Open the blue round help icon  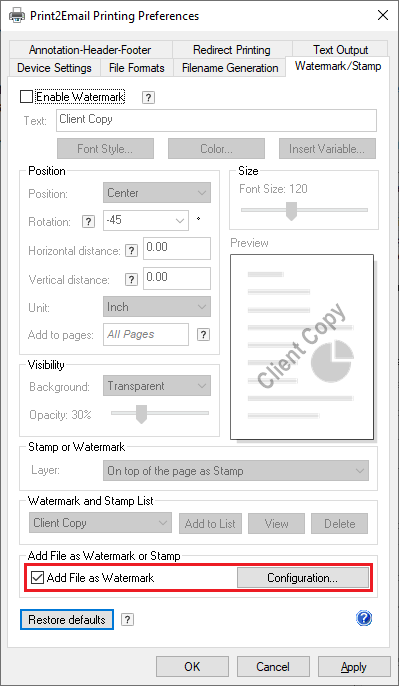click(364, 619)
